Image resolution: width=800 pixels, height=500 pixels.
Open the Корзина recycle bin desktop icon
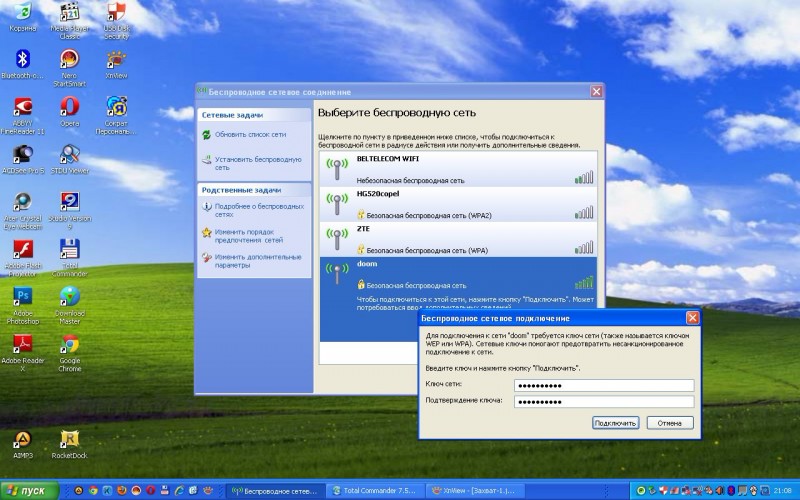click(22, 17)
